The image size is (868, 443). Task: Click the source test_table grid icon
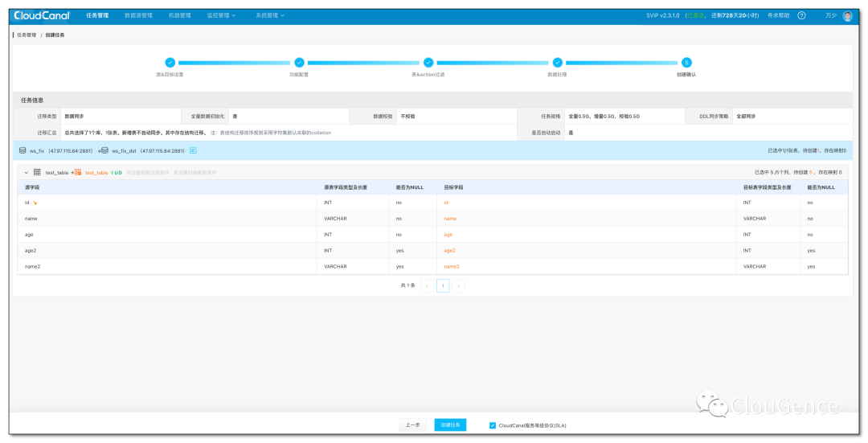pyautogui.click(x=37, y=172)
